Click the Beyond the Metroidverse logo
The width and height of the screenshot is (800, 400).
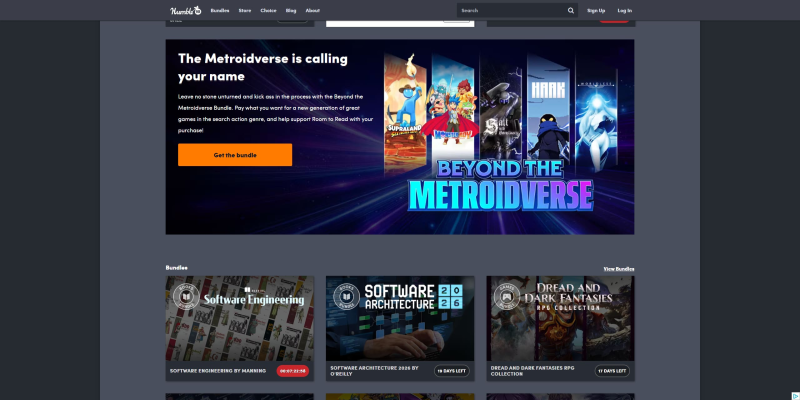(500, 185)
